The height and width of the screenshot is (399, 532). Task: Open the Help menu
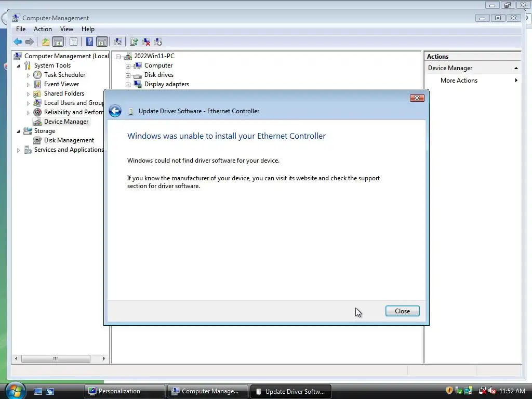click(88, 29)
